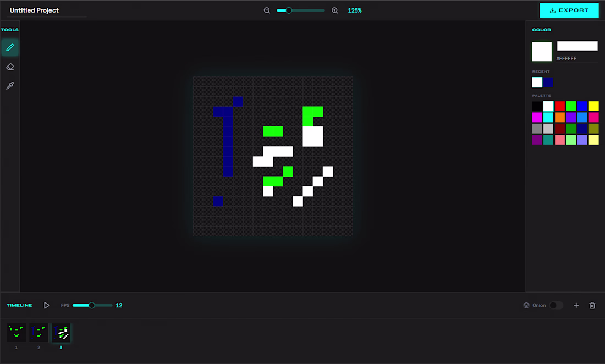Choose violet purple from the palette

(x=571, y=117)
